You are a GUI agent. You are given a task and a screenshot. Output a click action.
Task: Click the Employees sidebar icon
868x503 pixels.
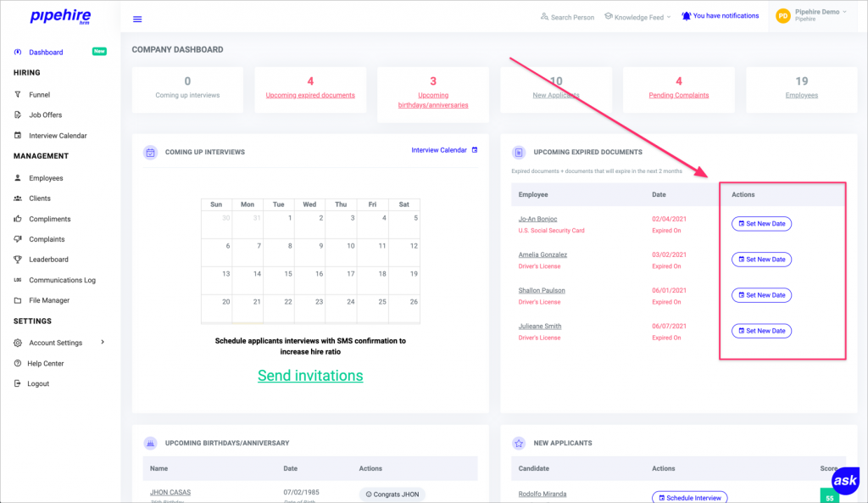click(19, 177)
